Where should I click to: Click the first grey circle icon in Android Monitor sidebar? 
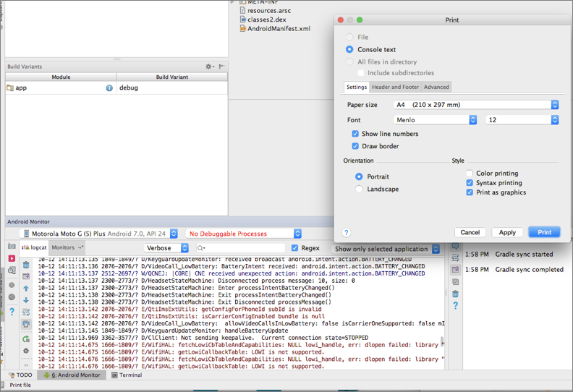[x=12, y=285]
